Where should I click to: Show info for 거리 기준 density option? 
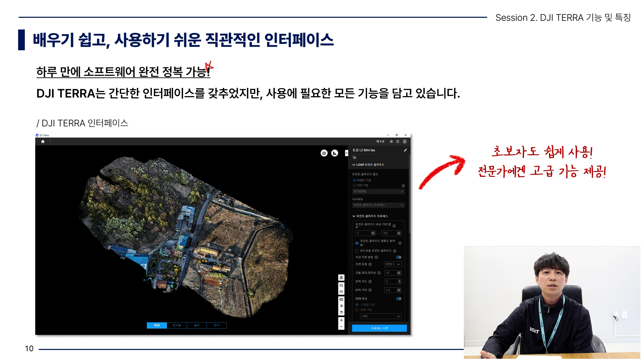click(403, 186)
